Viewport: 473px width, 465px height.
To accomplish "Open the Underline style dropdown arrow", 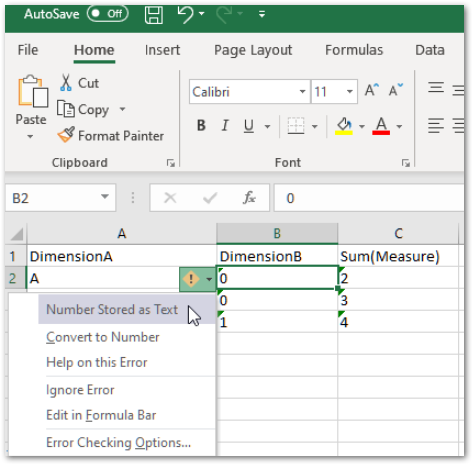I will pyautogui.click(x=267, y=127).
